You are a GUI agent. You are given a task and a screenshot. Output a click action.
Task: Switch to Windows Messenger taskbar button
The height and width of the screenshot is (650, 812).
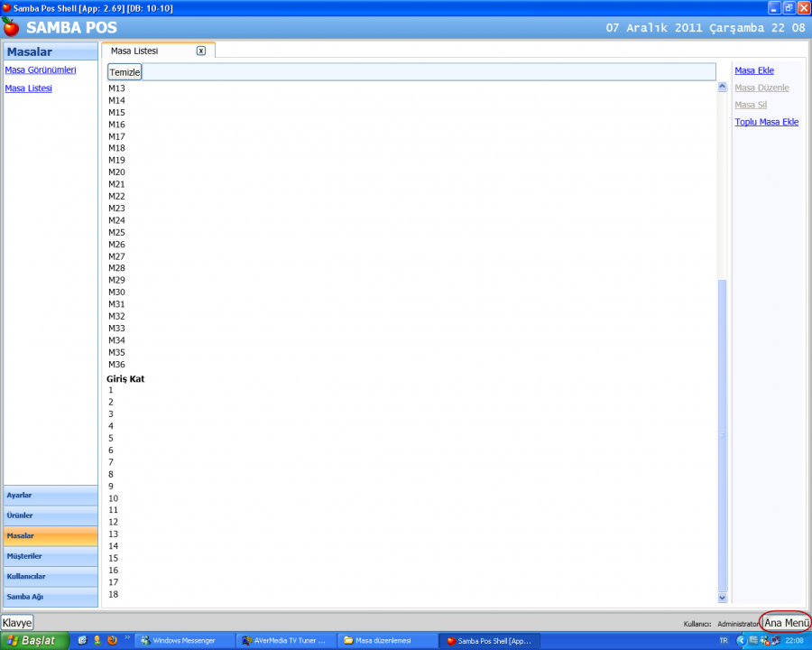pyautogui.click(x=184, y=641)
